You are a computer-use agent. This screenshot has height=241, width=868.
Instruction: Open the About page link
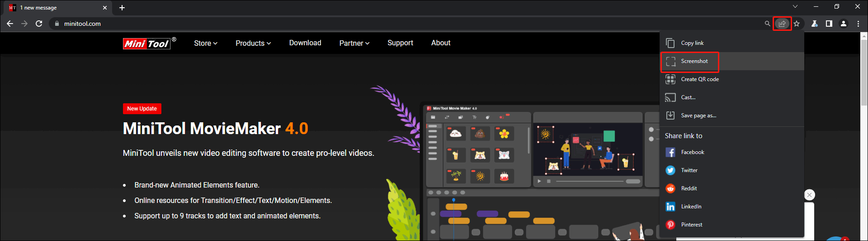(x=441, y=43)
